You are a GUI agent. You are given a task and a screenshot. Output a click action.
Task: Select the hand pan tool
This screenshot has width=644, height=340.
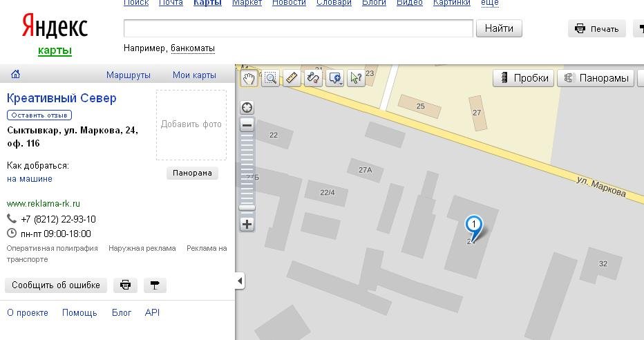pos(249,78)
